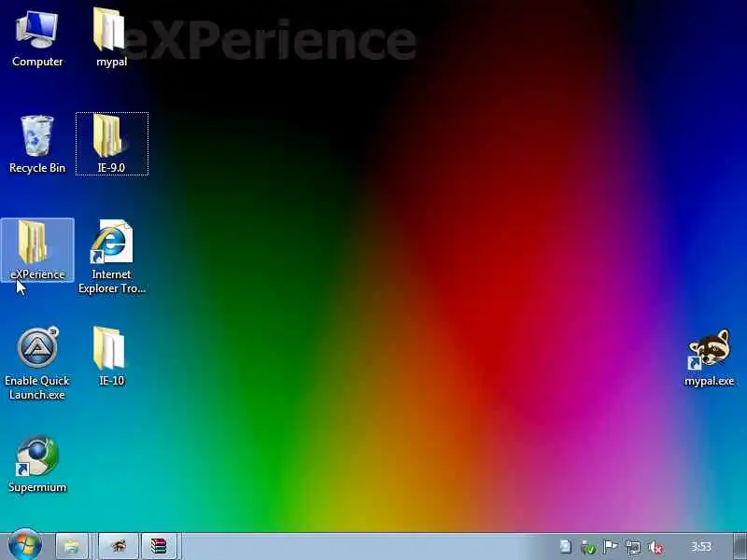The width and height of the screenshot is (747, 560).
Task: Click the "Recycle Bin" label text
Action: click(x=37, y=168)
